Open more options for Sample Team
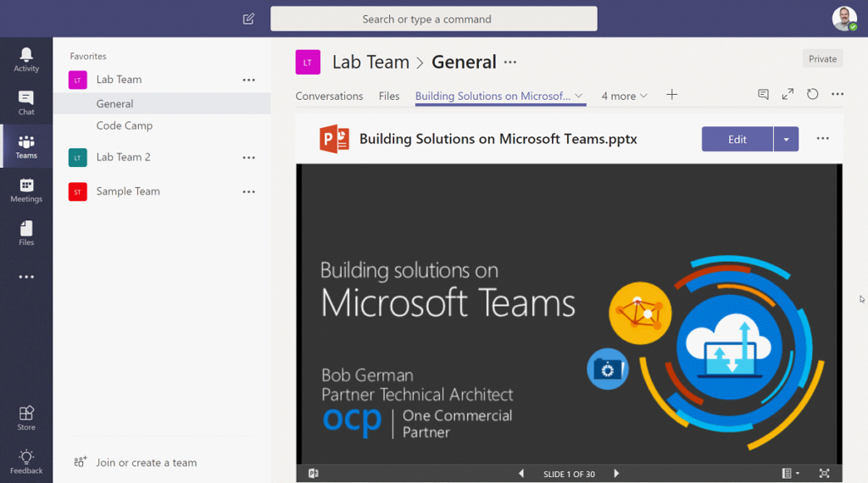 tap(249, 192)
